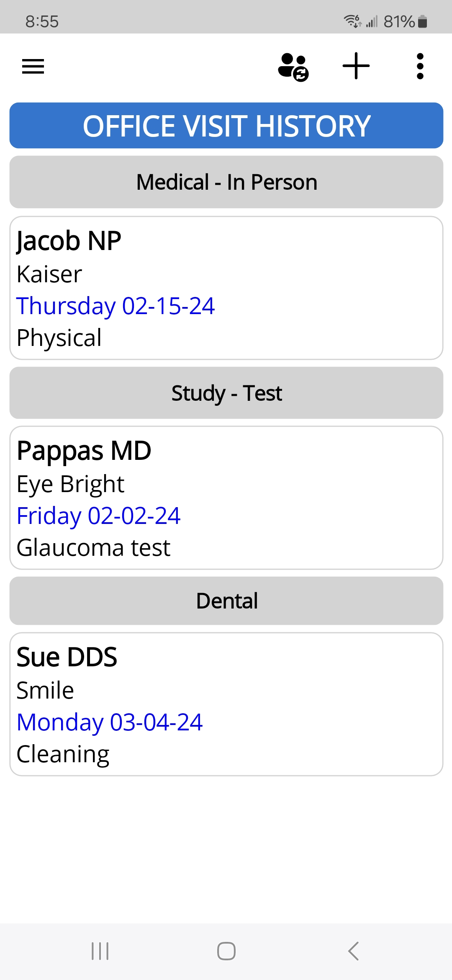The image size is (452, 980).
Task: Tap the Wi-Fi signal status icon
Action: coord(352,21)
